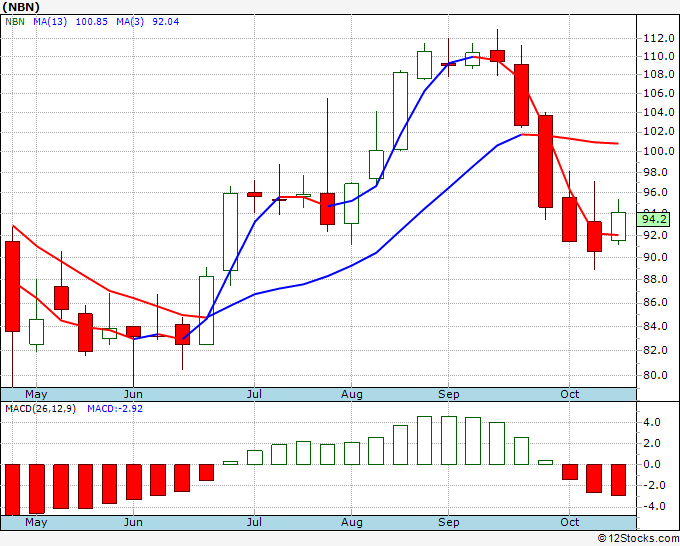The height and width of the screenshot is (546, 680).
Task: Click Sep on the MACD panel axis
Action: tap(448, 522)
